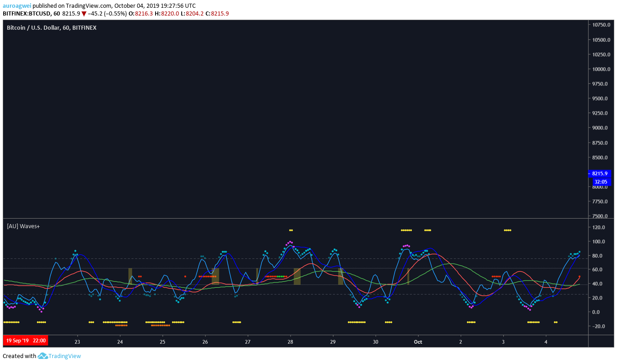
Task: Click the time axis label 28
Action: click(x=290, y=342)
